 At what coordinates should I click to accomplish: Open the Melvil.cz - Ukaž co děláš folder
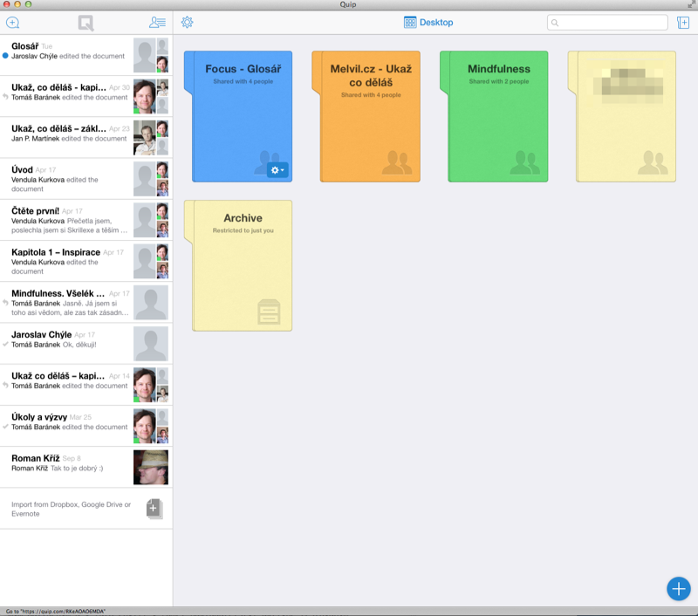[x=369, y=118]
